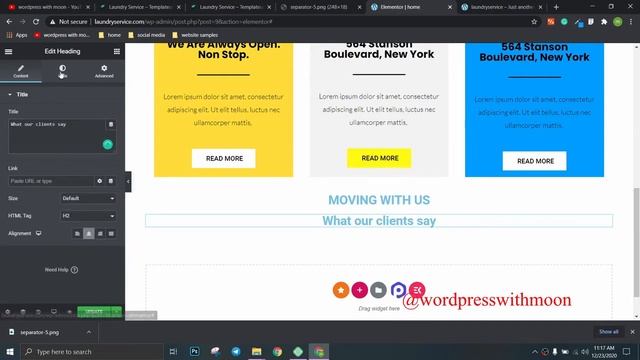Open Photoshop from the taskbar
The height and width of the screenshot is (360, 640).
[x=194, y=351]
